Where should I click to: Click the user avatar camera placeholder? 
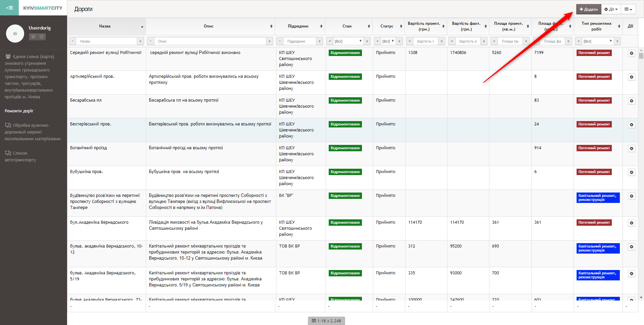pos(15,34)
